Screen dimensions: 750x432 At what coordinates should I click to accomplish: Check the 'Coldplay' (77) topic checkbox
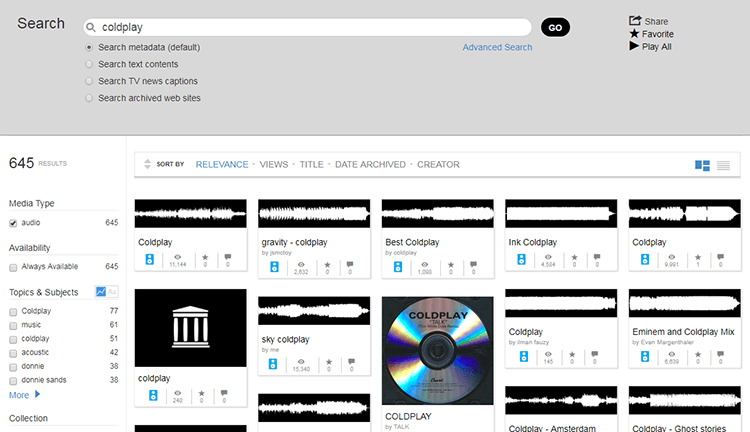pyautogui.click(x=13, y=312)
